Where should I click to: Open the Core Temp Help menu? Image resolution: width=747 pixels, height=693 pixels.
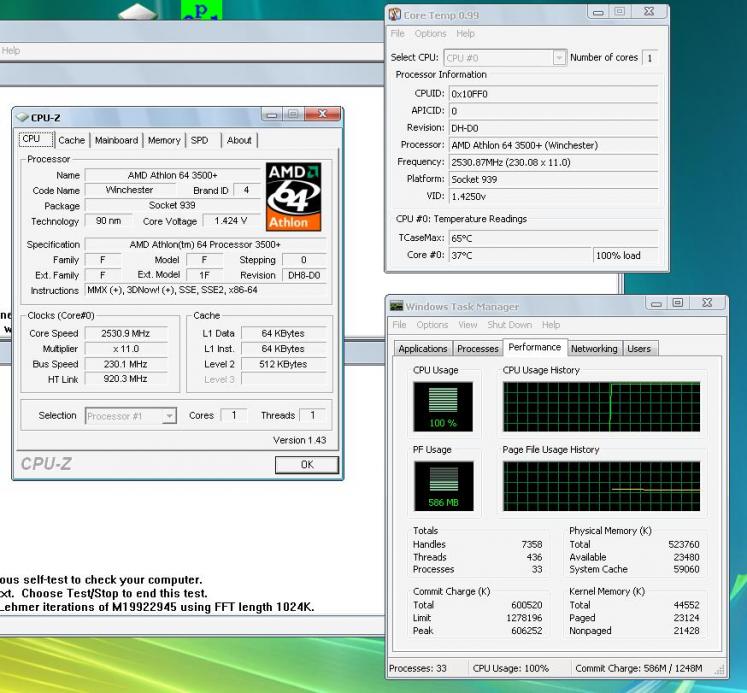click(465, 34)
